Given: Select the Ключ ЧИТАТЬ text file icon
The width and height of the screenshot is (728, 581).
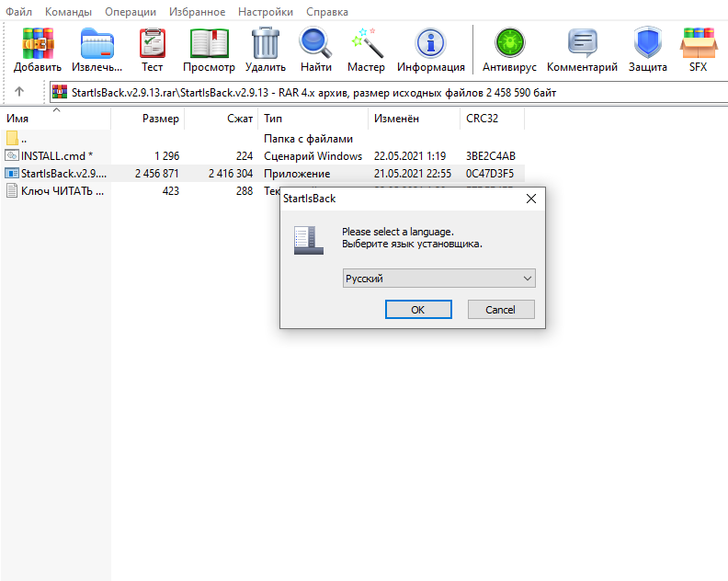Looking at the screenshot, I should tap(12, 190).
